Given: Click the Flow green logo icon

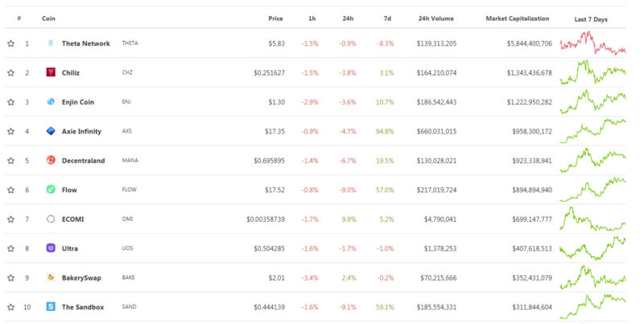Looking at the screenshot, I should coord(51,190).
